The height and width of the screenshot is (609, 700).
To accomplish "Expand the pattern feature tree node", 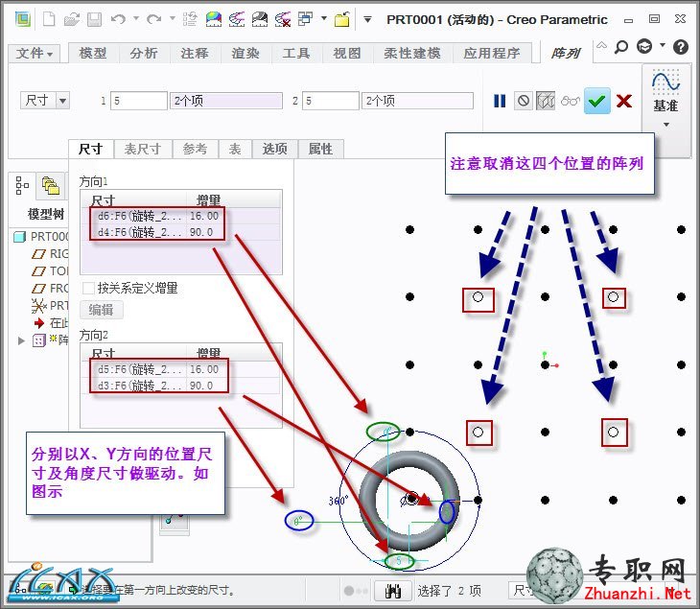I will tap(21, 340).
